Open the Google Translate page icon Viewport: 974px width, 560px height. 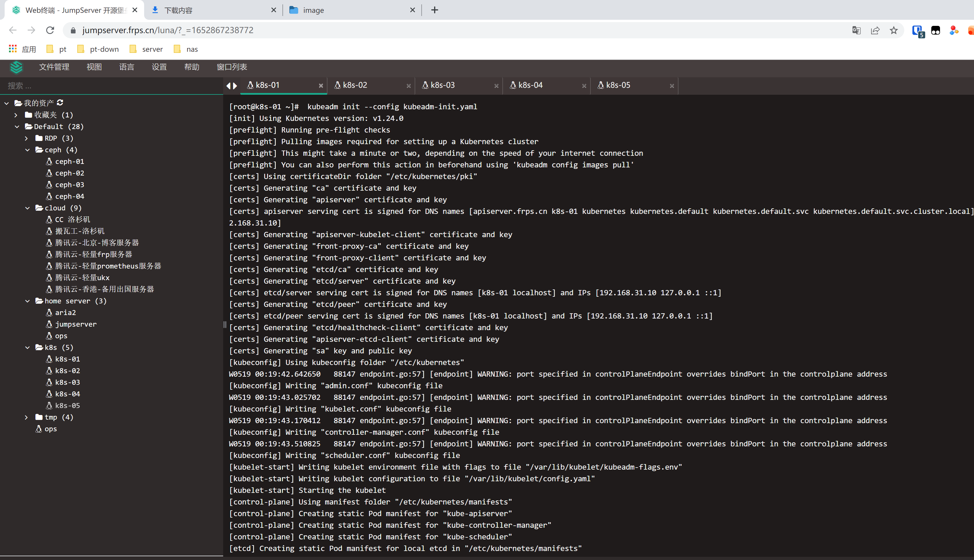point(856,30)
